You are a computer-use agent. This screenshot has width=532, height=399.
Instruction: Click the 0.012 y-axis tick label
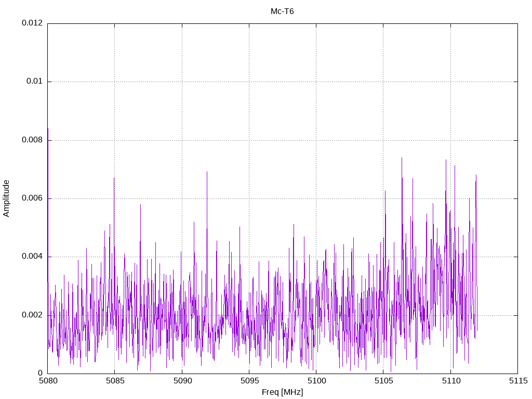click(32, 23)
